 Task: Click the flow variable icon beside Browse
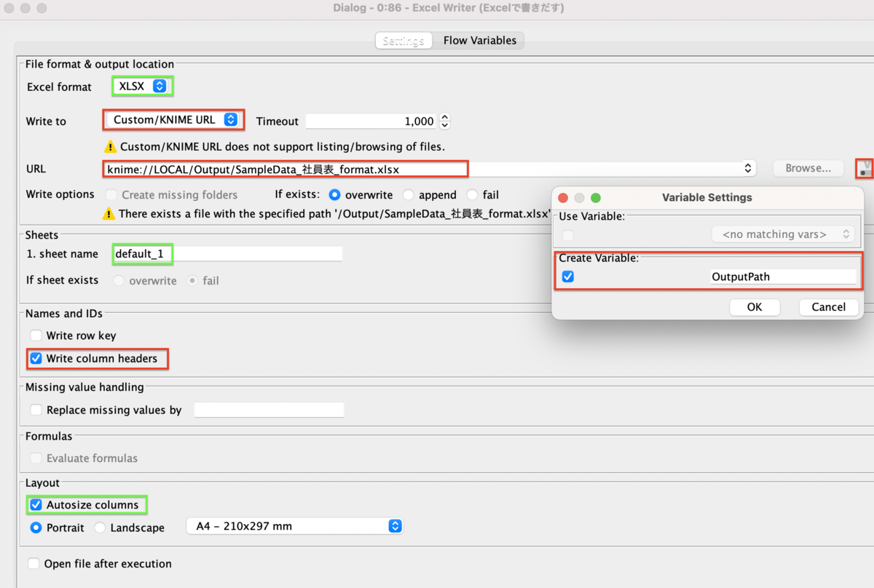click(865, 168)
